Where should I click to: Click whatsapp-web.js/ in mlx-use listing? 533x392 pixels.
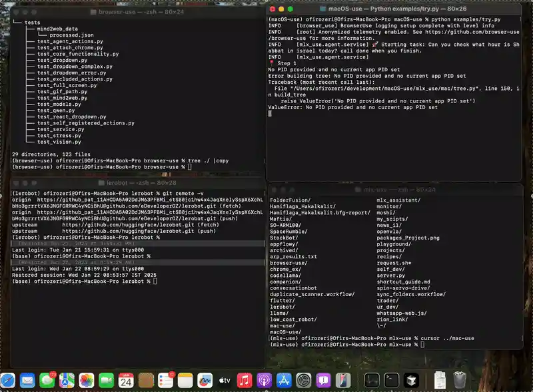402,313
